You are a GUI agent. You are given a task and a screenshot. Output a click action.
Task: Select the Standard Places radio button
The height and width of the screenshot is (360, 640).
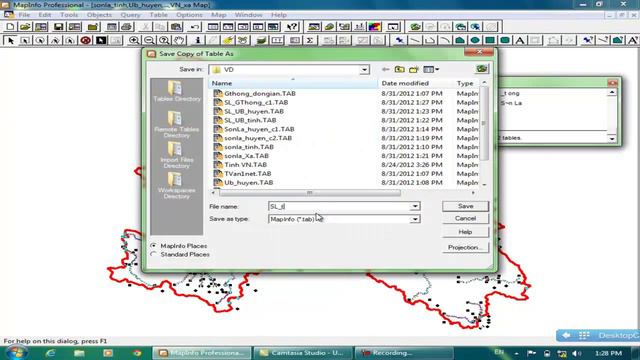click(153, 254)
